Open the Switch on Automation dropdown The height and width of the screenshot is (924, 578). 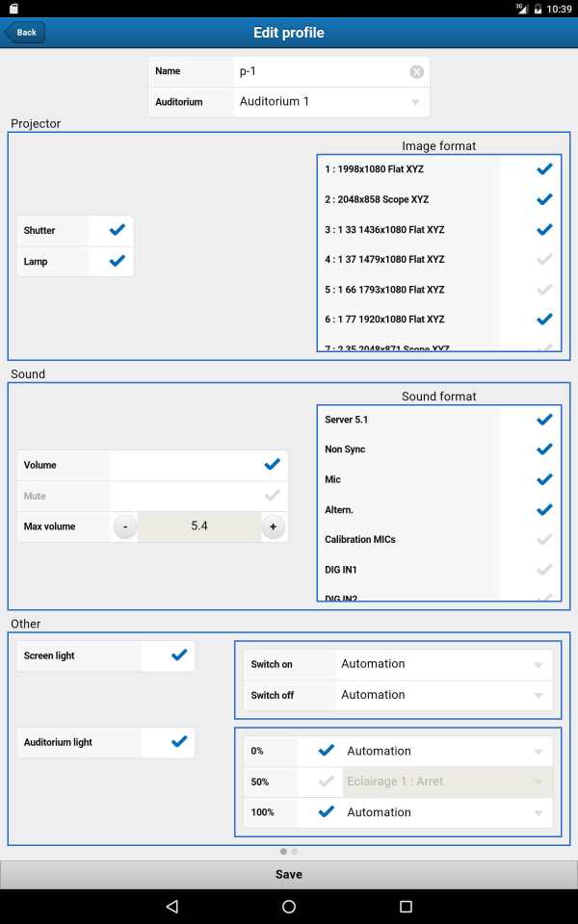[x=444, y=665]
